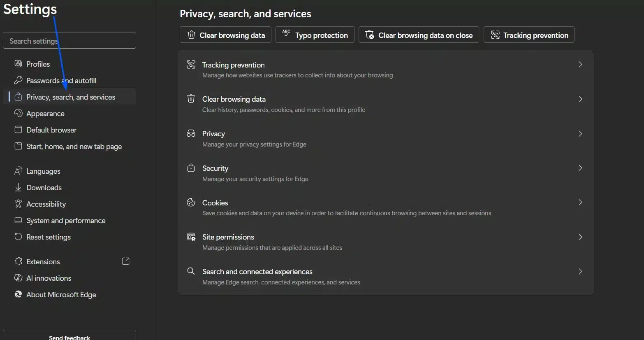Expand the Clear browsing data row chevron
This screenshot has width=644, height=340.
pyautogui.click(x=580, y=99)
